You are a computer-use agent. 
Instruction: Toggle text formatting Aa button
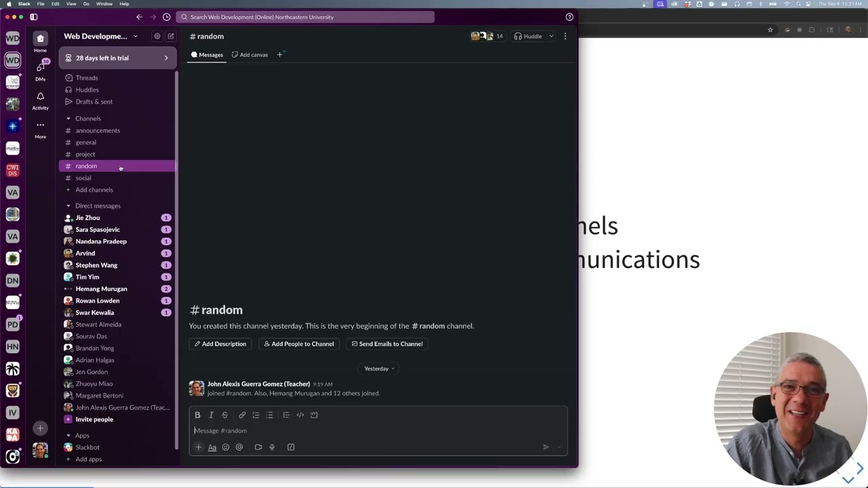(212, 447)
